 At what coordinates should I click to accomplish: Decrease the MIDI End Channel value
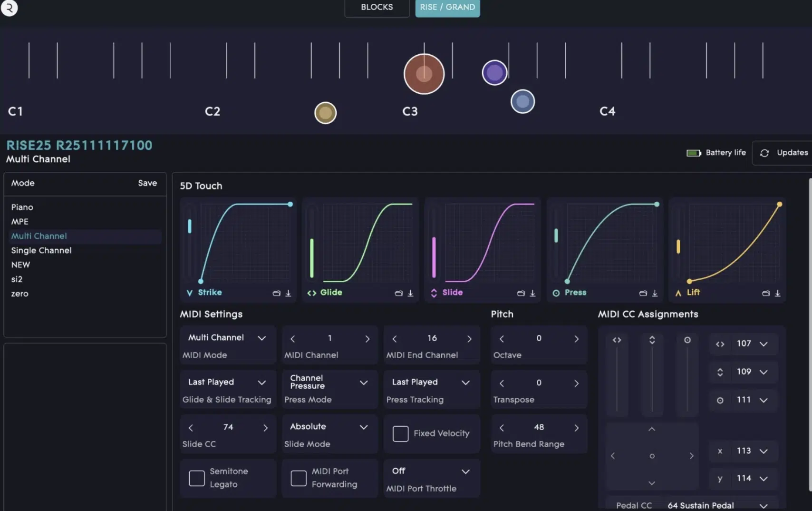pos(395,339)
